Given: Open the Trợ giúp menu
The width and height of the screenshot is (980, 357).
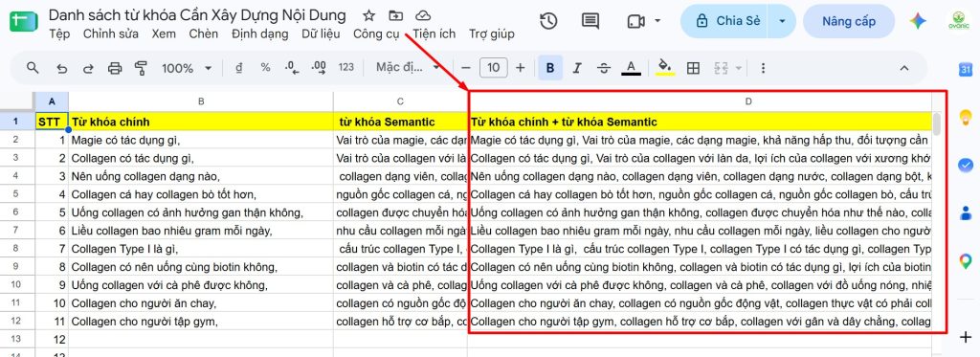Looking at the screenshot, I should (x=492, y=33).
